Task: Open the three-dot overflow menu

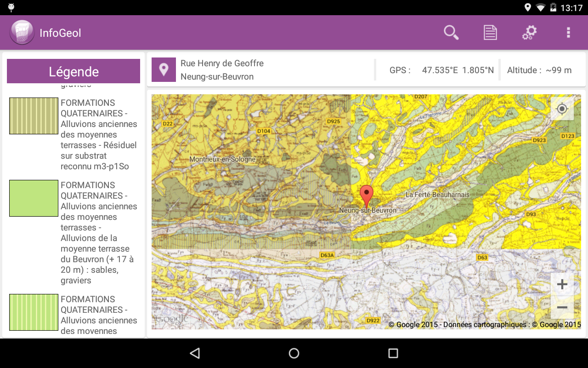Action: [x=568, y=33]
